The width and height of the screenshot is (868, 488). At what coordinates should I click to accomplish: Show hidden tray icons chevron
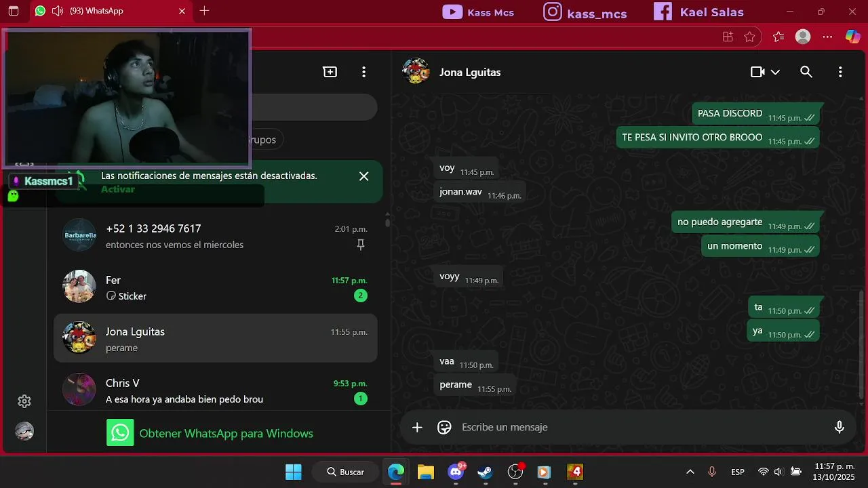[x=690, y=472]
